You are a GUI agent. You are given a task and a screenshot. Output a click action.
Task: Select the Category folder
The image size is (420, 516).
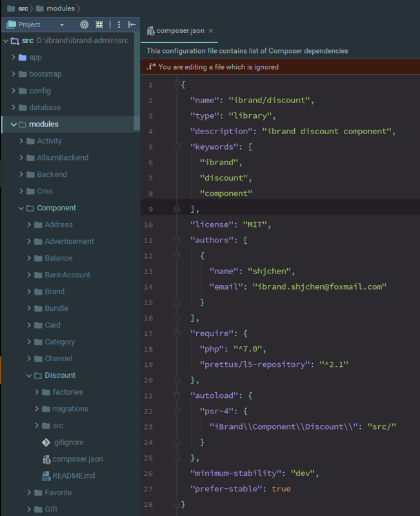[x=59, y=342]
